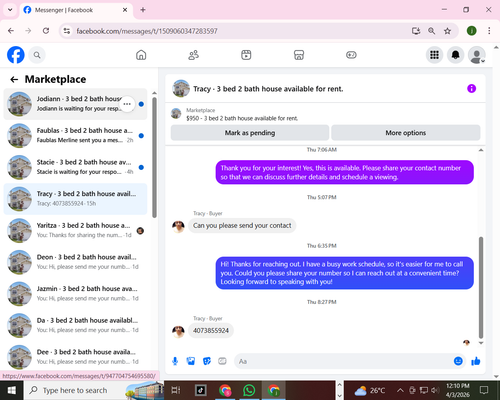Image resolution: width=500 pixels, height=400 pixels.
Task: Open the Windows notification center
Action: pyautogui.click(x=484, y=390)
